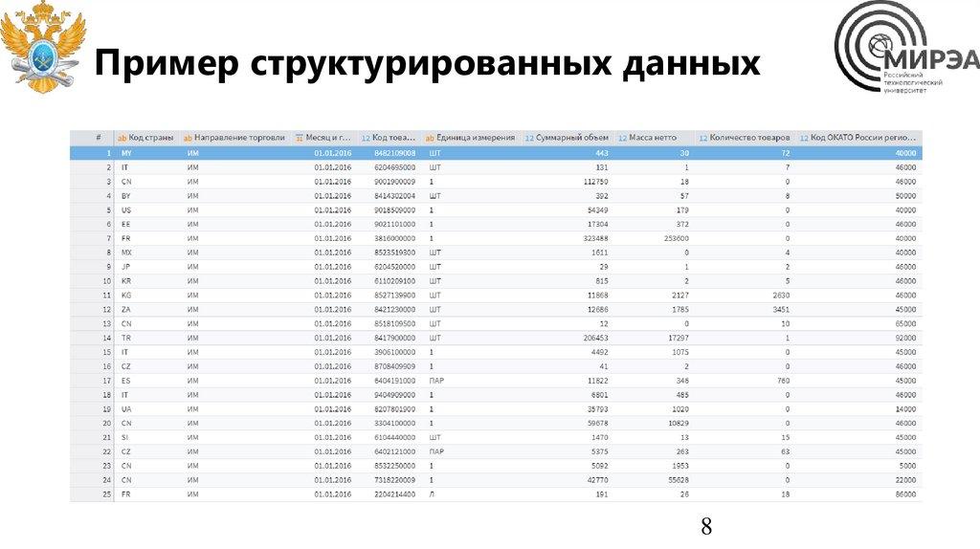
Task: Click the '12' icon beside Код ОКАТО России
Action: click(803, 138)
